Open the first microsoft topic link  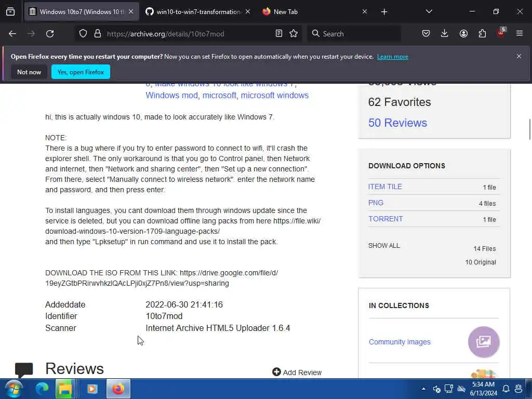(x=219, y=96)
